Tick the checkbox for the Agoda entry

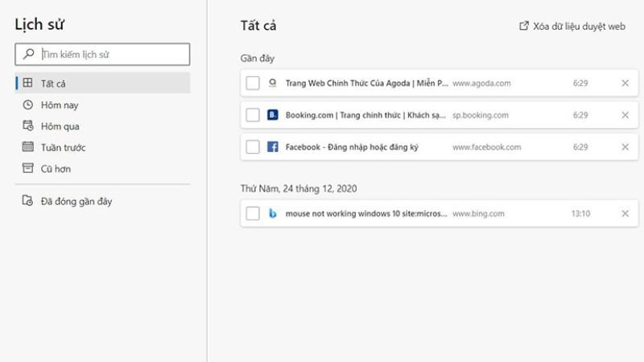253,83
